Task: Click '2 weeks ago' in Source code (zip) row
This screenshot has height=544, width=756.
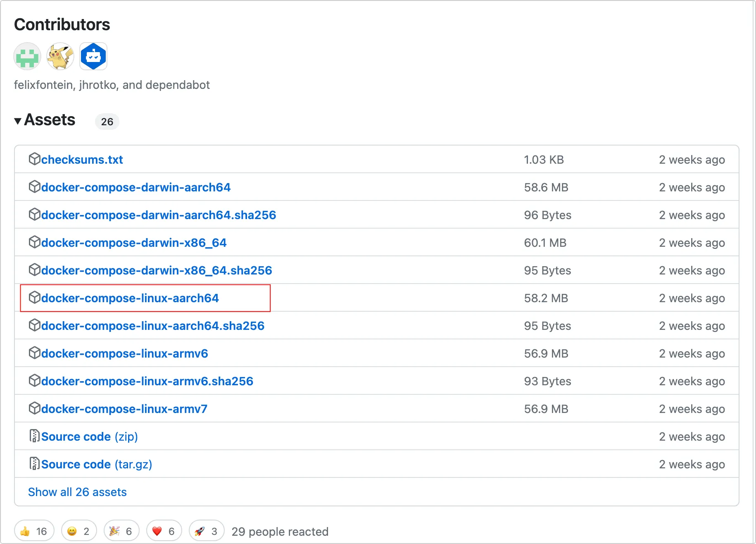Action: click(692, 437)
